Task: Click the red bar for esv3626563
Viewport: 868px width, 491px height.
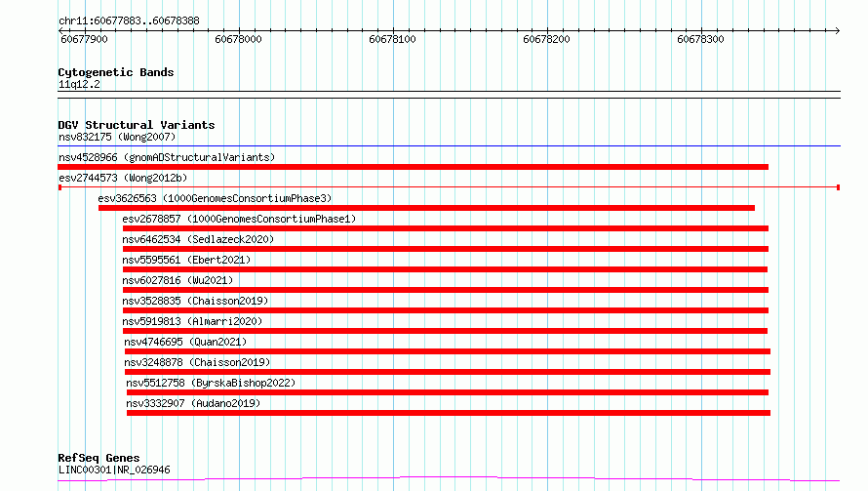Action: point(426,208)
